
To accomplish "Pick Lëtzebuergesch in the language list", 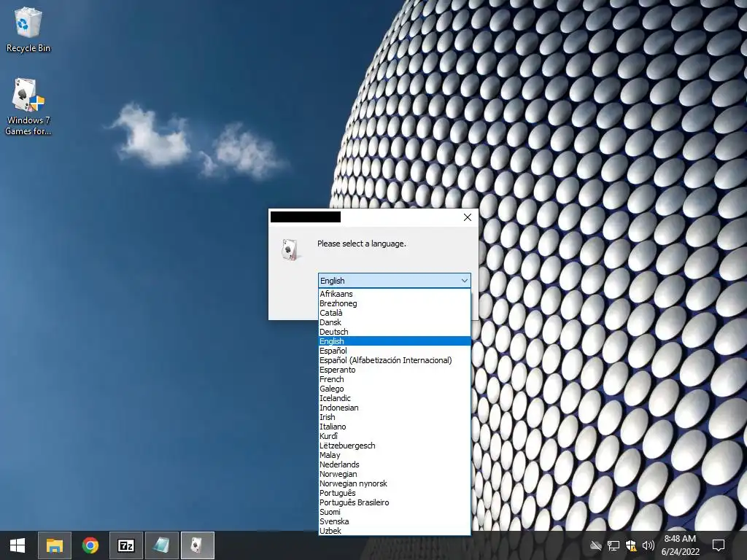I will tap(395, 446).
